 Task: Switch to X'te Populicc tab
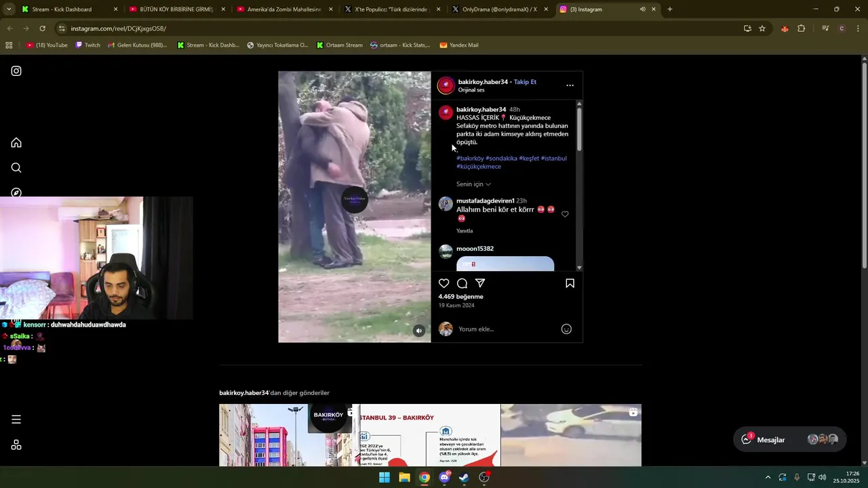(392, 9)
